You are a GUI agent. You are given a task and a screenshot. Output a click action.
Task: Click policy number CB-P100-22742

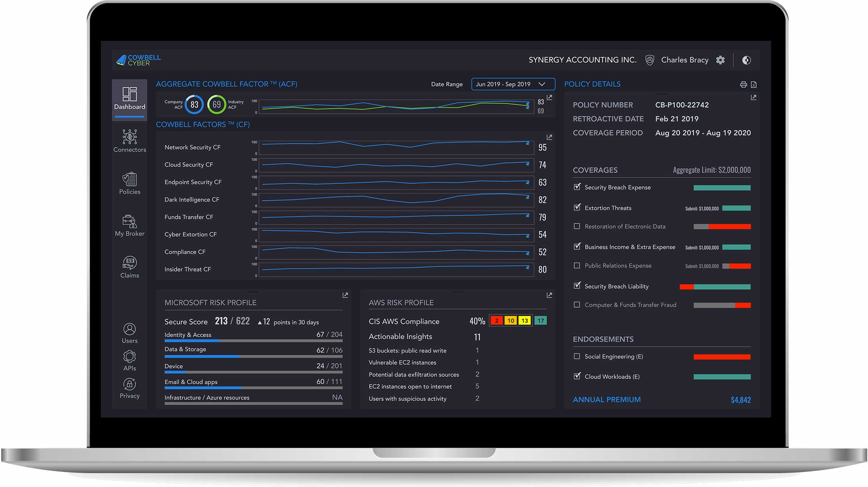[x=682, y=105]
